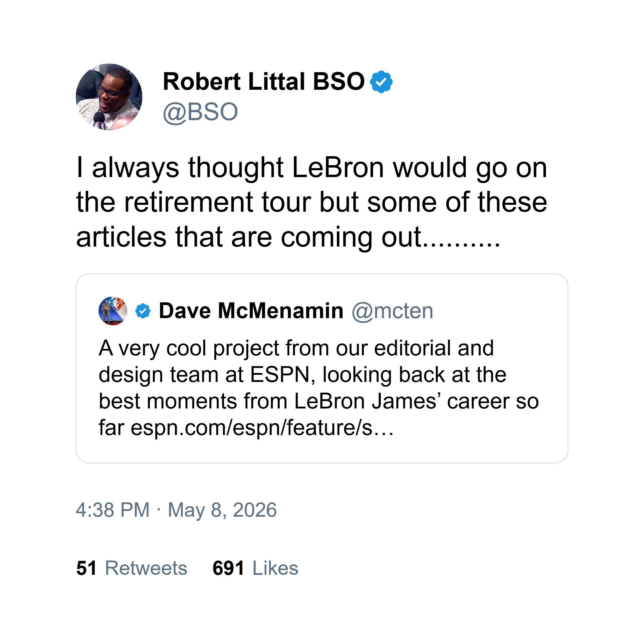Click the Retweets label
Viewport: 644px width, 644px height.
pos(146,568)
